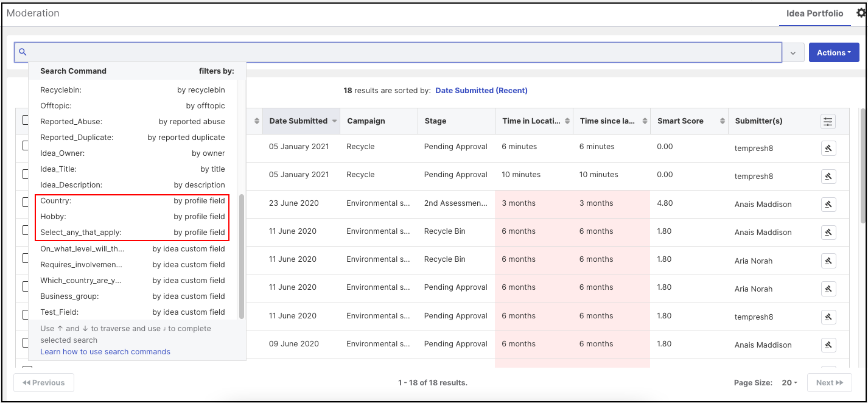This screenshot has height=403, width=868.
Task: Click the search magnifier icon
Action: pyautogui.click(x=23, y=52)
